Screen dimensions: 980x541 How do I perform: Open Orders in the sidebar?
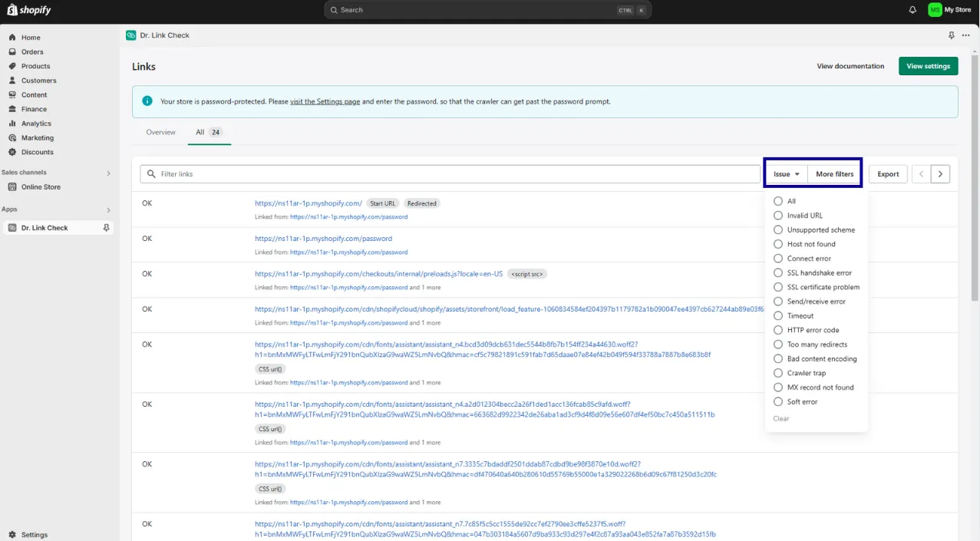click(32, 52)
